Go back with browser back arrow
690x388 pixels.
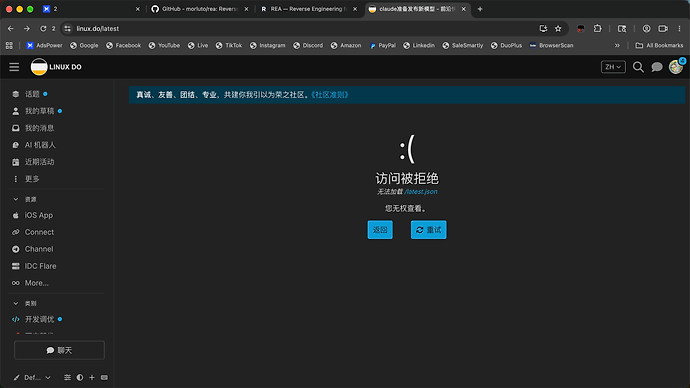click(11, 29)
